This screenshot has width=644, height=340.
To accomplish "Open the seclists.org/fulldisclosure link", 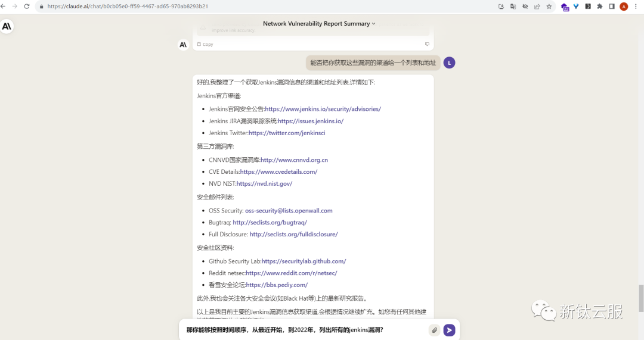I will (293, 234).
